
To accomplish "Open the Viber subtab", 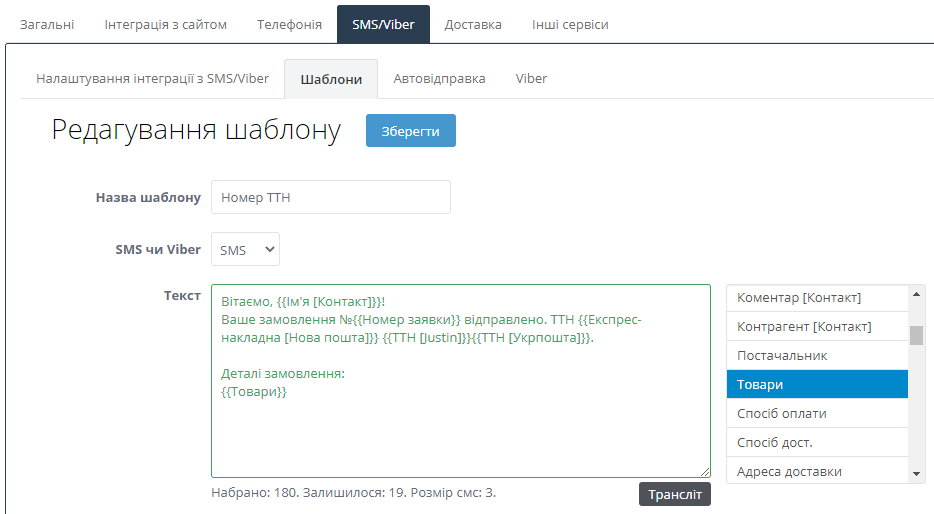I will [531, 78].
